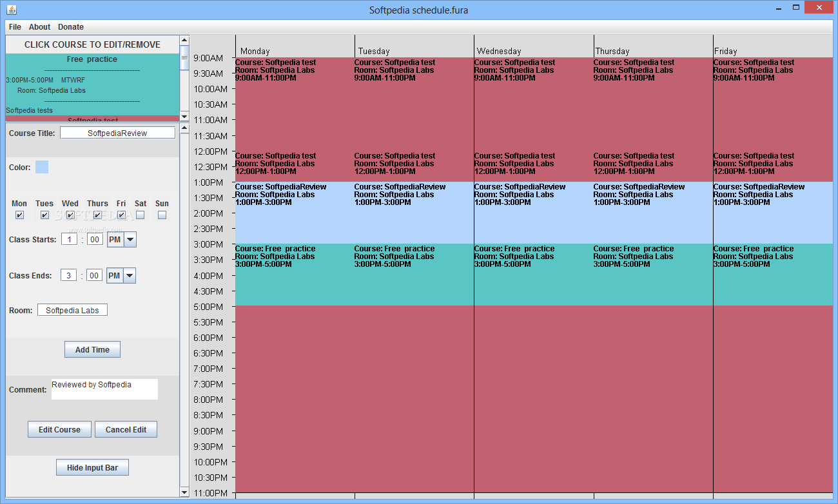Click the Friday column header
Image resolution: width=838 pixels, height=504 pixels.
(726, 51)
